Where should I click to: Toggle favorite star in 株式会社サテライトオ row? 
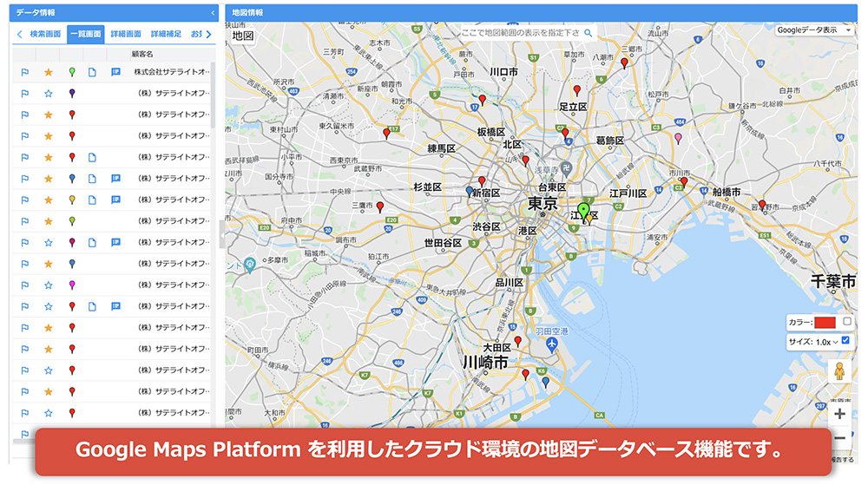point(49,72)
